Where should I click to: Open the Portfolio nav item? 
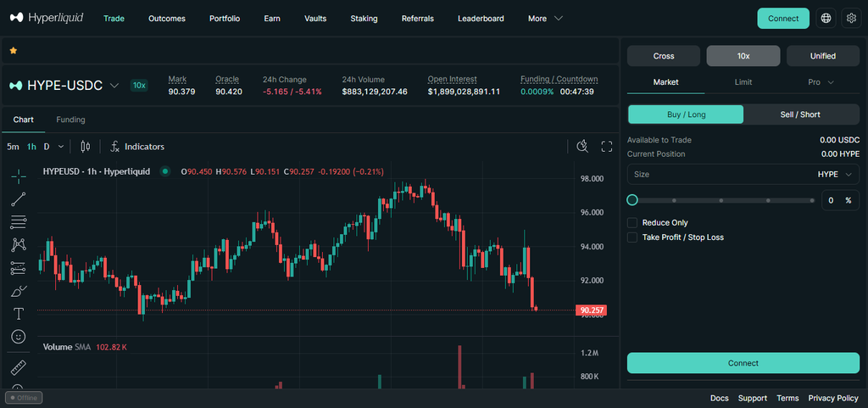[225, 19]
